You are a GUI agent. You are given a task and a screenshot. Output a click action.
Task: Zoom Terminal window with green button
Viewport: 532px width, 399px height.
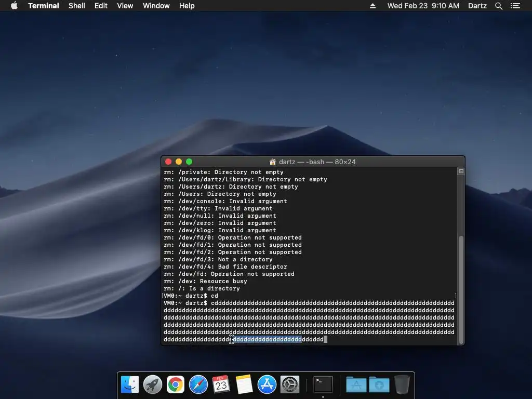point(189,162)
